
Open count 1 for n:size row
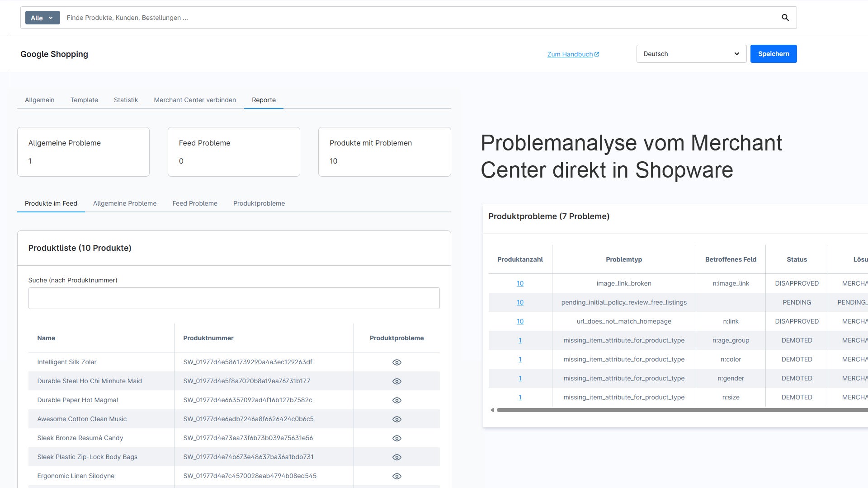(520, 397)
